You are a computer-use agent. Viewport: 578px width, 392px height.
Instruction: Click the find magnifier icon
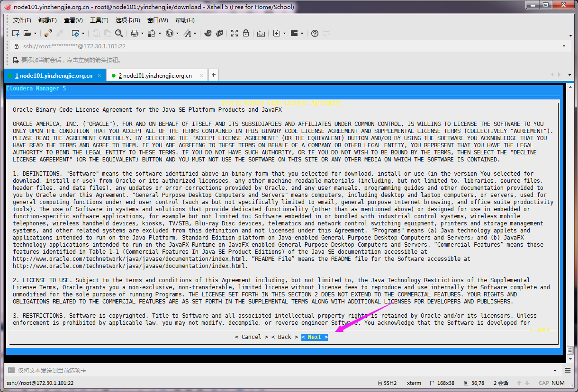pos(119,33)
